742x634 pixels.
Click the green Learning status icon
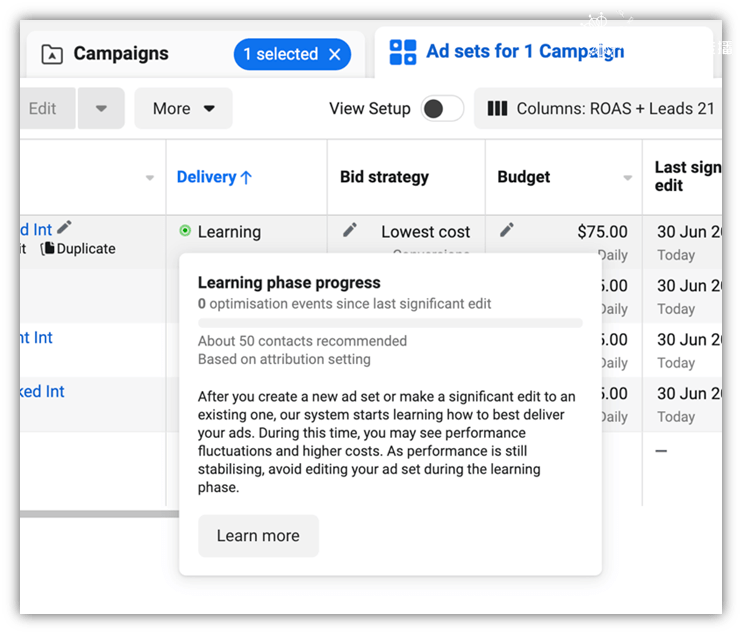click(185, 231)
